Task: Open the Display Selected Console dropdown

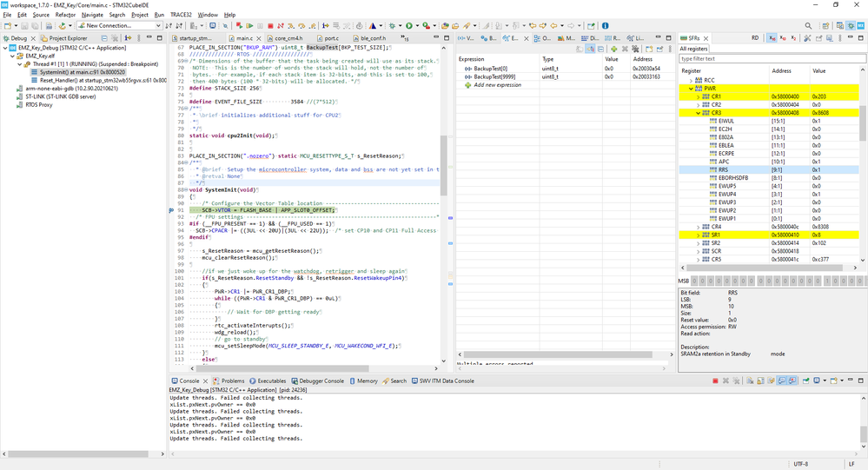Action: pyautogui.click(x=825, y=381)
